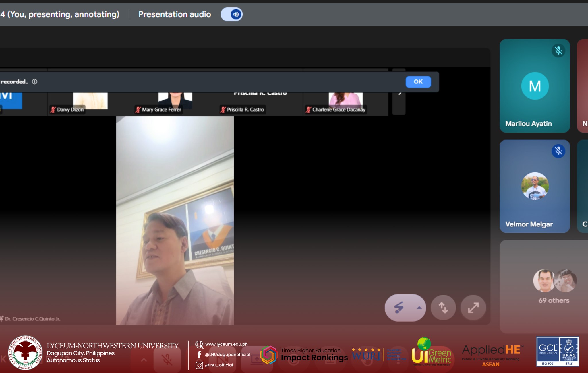
Task: Click the Facebook icon beside @LNUdagupanofficial
Action: (199, 355)
